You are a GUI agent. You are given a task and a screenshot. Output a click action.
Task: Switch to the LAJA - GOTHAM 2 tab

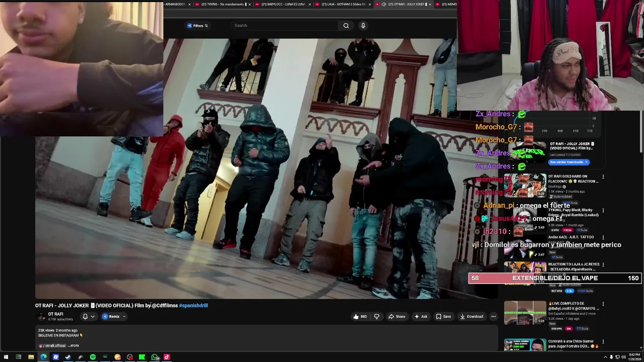[343, 4]
